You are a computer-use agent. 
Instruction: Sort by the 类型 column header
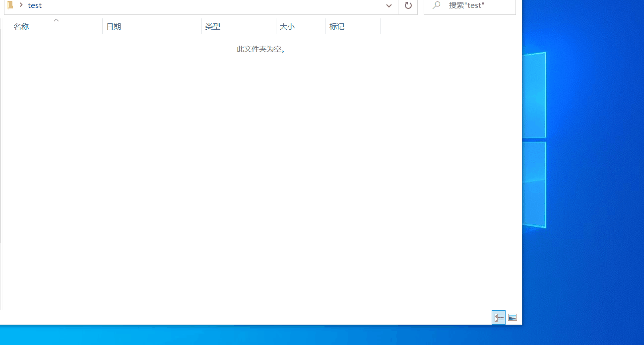(x=239, y=27)
